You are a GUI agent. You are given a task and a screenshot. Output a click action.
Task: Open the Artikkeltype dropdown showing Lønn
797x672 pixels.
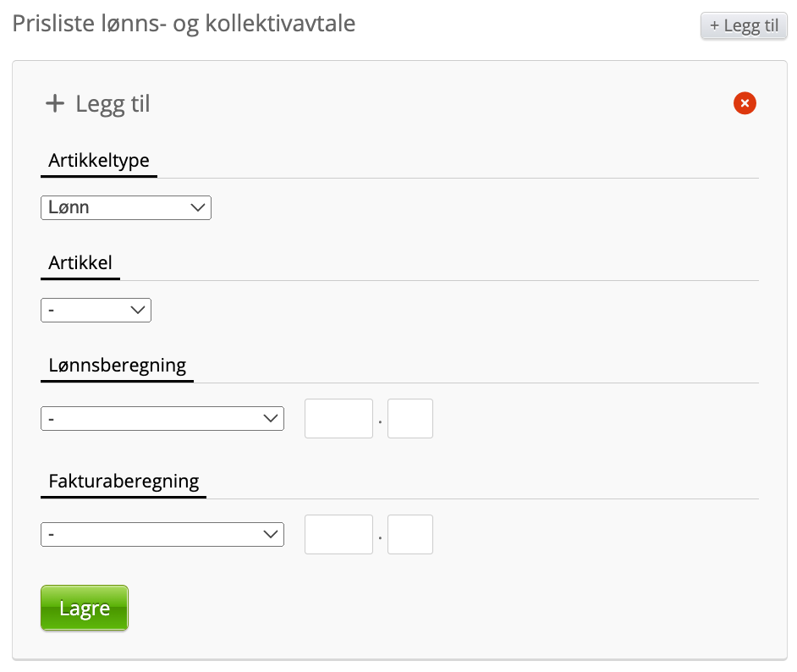125,207
